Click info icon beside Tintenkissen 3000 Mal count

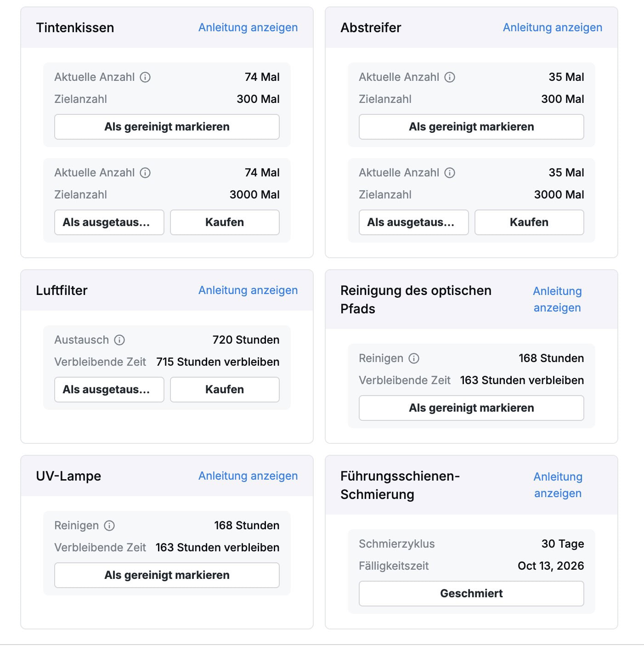tap(145, 173)
